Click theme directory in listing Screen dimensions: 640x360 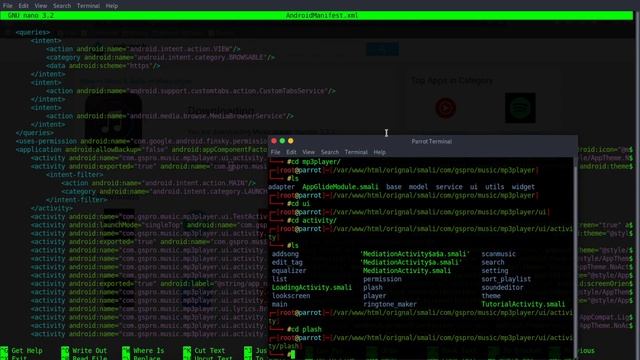[491, 296]
